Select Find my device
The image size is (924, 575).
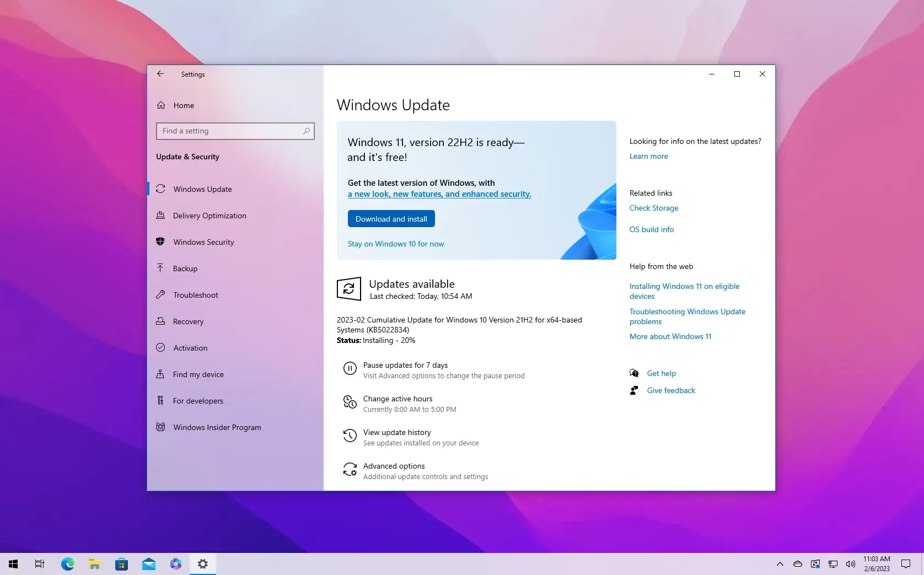pos(235,374)
